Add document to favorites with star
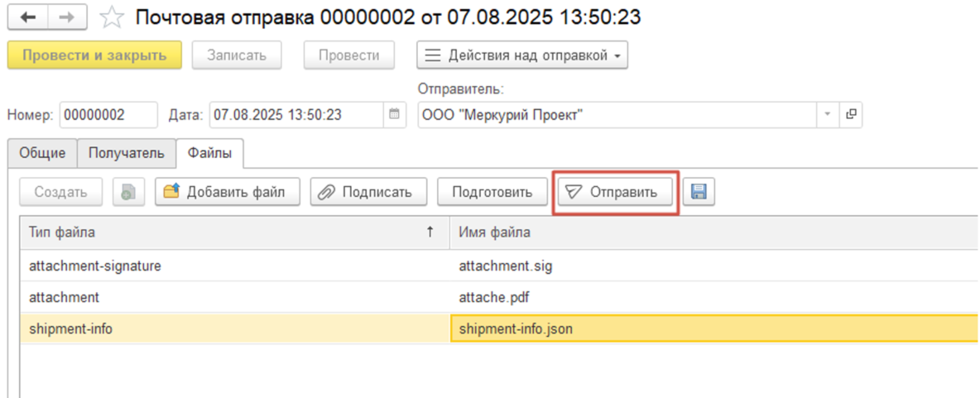Image resolution: width=980 pixels, height=398 pixels. [x=111, y=17]
